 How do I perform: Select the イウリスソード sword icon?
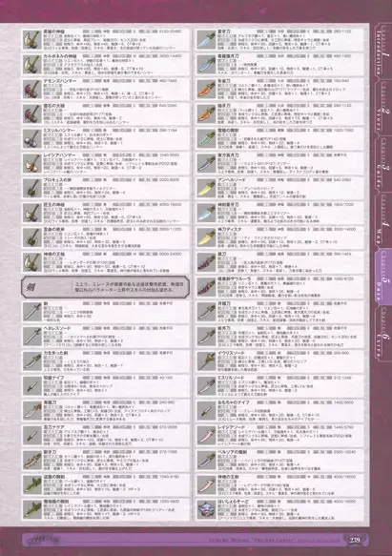(x=206, y=361)
